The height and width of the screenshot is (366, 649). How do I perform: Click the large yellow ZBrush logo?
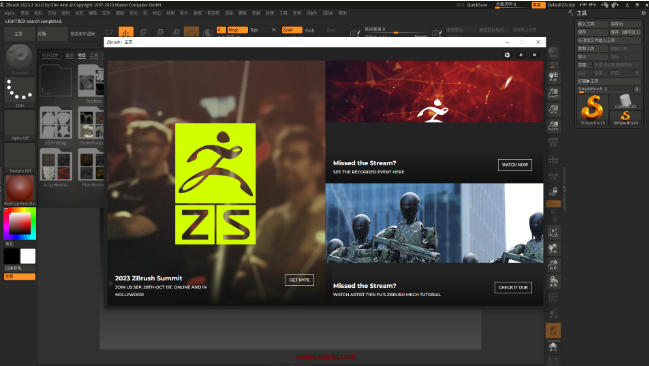[215, 183]
